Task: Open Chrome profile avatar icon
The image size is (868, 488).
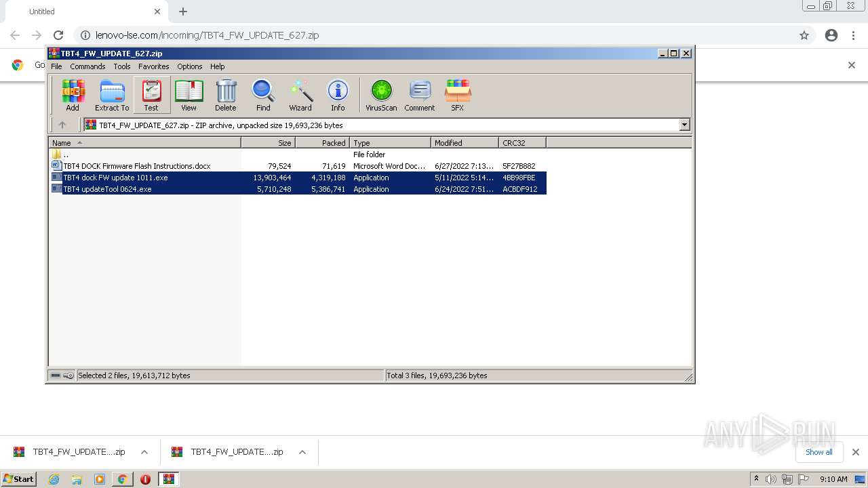Action: [831, 35]
